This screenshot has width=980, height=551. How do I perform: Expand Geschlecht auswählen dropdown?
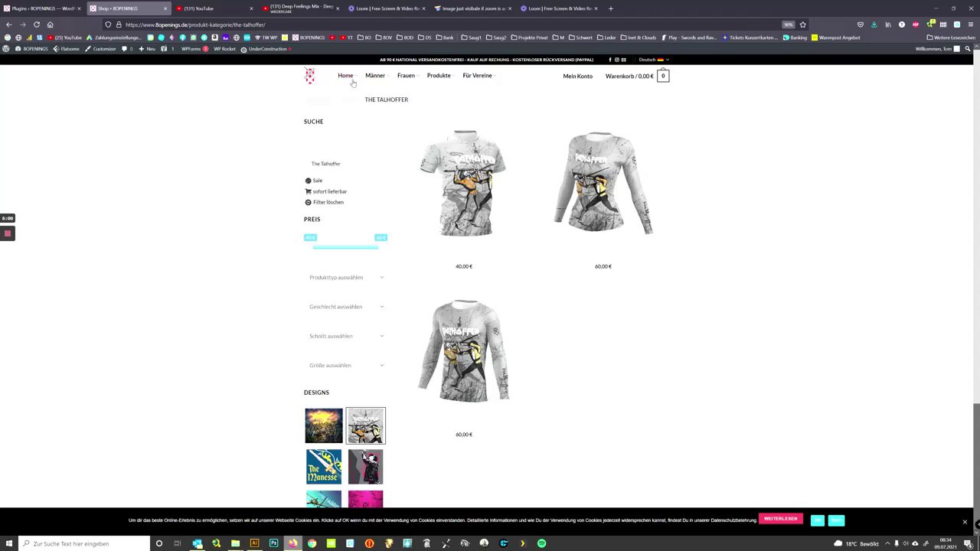pyautogui.click(x=347, y=307)
